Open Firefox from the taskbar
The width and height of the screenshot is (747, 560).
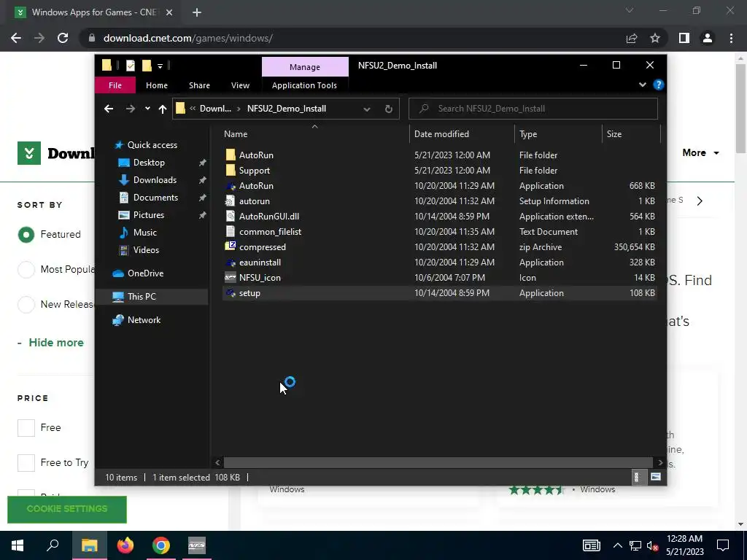pyautogui.click(x=125, y=545)
